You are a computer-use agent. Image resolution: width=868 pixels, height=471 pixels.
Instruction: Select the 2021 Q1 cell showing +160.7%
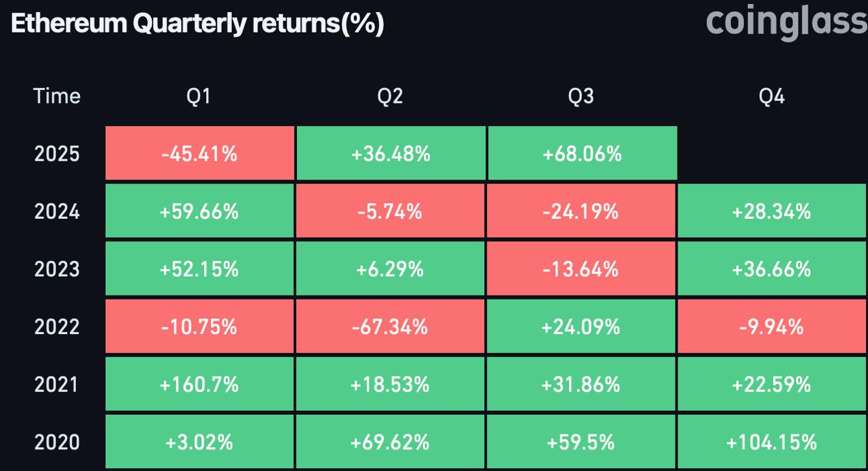coord(199,385)
